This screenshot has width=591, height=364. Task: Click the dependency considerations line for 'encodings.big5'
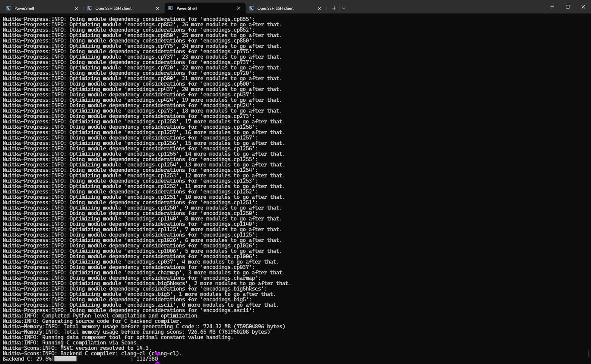point(127,300)
